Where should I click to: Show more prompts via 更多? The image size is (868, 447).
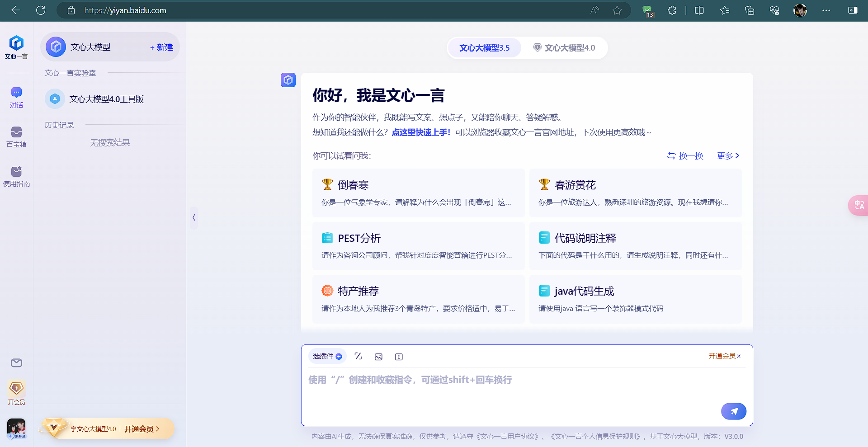728,155
